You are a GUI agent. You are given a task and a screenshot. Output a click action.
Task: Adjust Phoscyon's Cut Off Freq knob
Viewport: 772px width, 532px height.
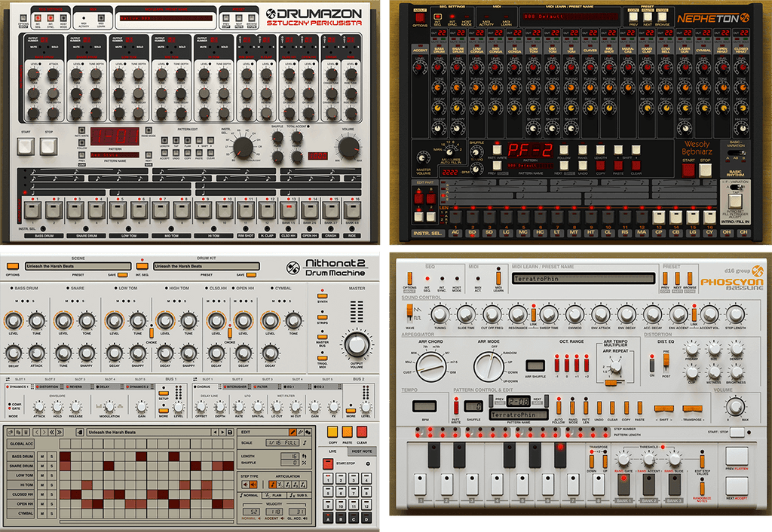tap(492, 313)
